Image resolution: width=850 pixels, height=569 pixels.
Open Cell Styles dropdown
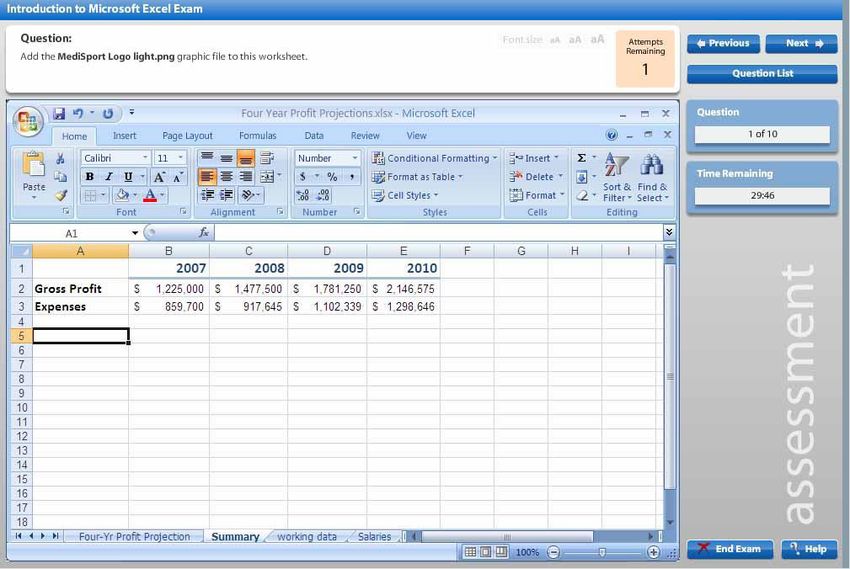(x=405, y=195)
